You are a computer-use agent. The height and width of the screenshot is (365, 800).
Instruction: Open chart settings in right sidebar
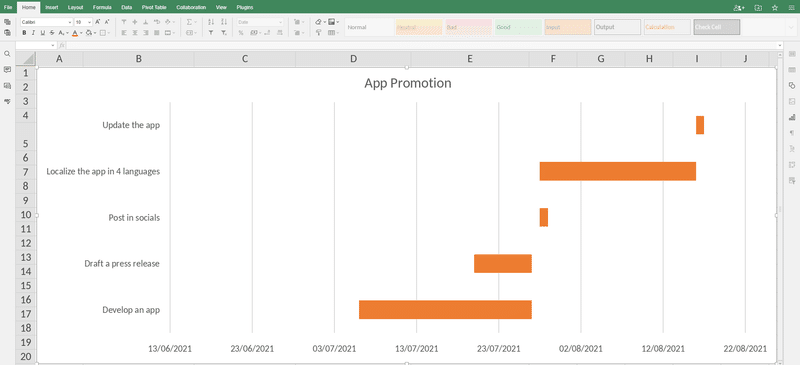[x=792, y=117]
